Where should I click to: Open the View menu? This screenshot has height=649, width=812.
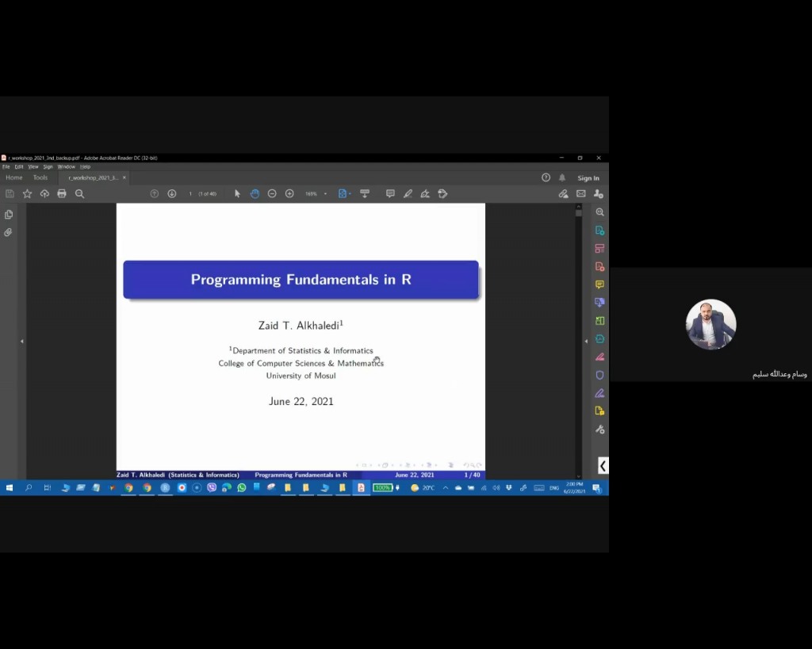(33, 166)
